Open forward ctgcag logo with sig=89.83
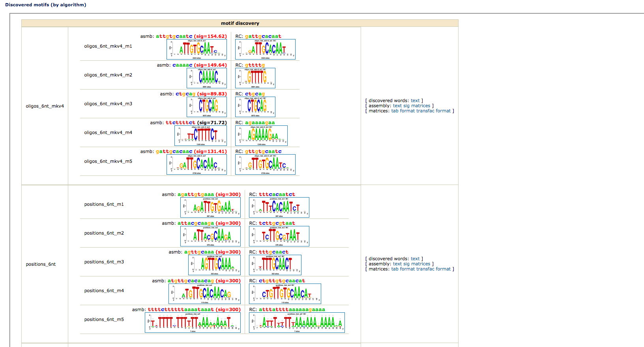The height and width of the screenshot is (347, 644). click(x=207, y=107)
